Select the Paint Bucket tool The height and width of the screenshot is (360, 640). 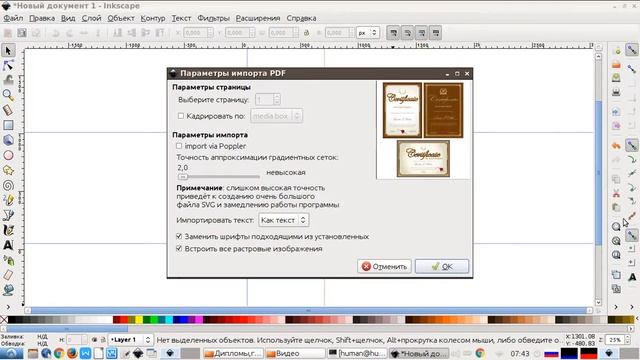click(8, 290)
